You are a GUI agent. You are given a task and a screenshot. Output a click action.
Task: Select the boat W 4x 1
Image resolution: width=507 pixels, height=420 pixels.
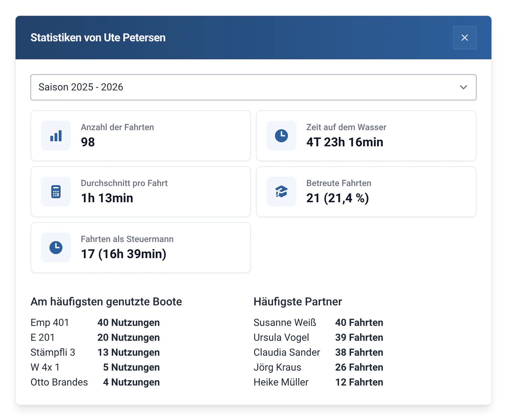(x=45, y=367)
